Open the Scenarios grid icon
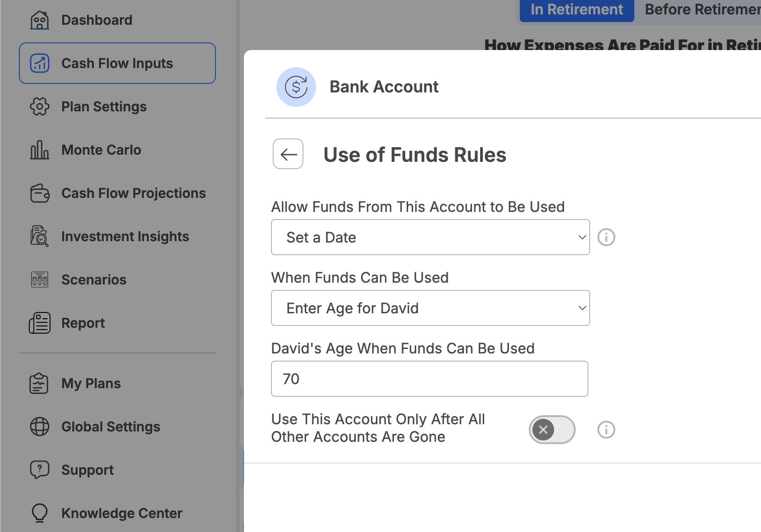 click(40, 280)
